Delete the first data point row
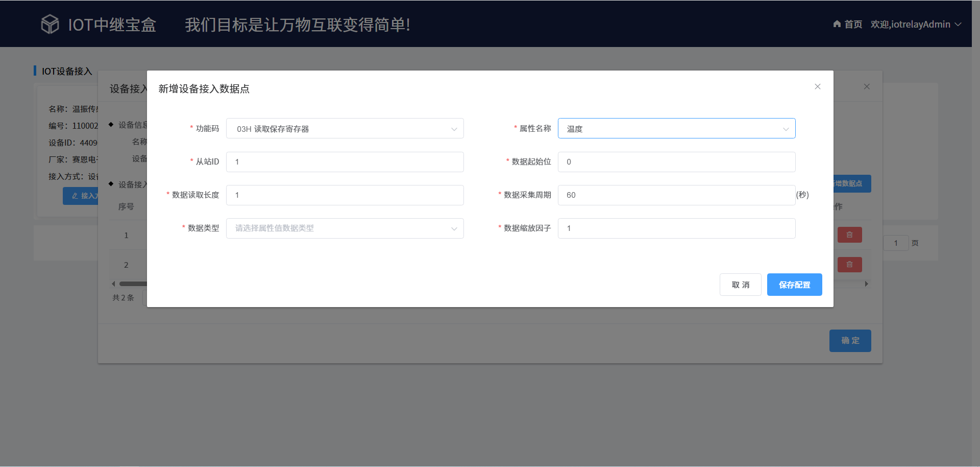 pos(849,235)
